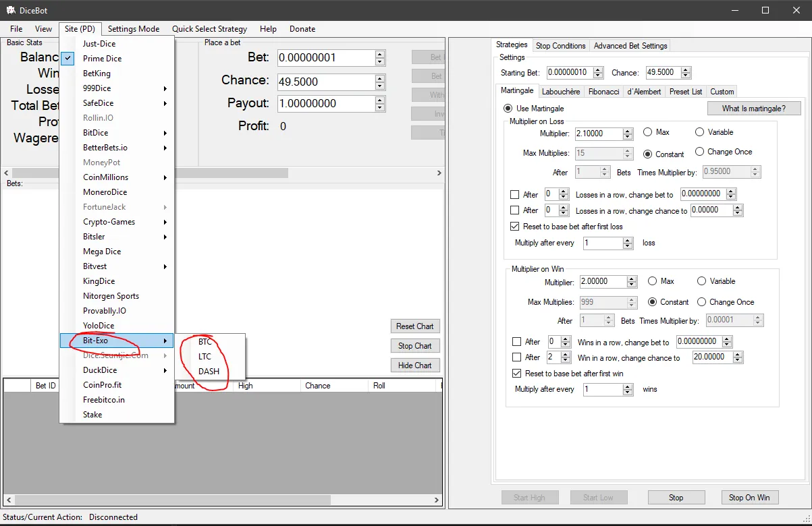Click the Reset Chart button
This screenshot has height=526, width=812.
(x=415, y=326)
